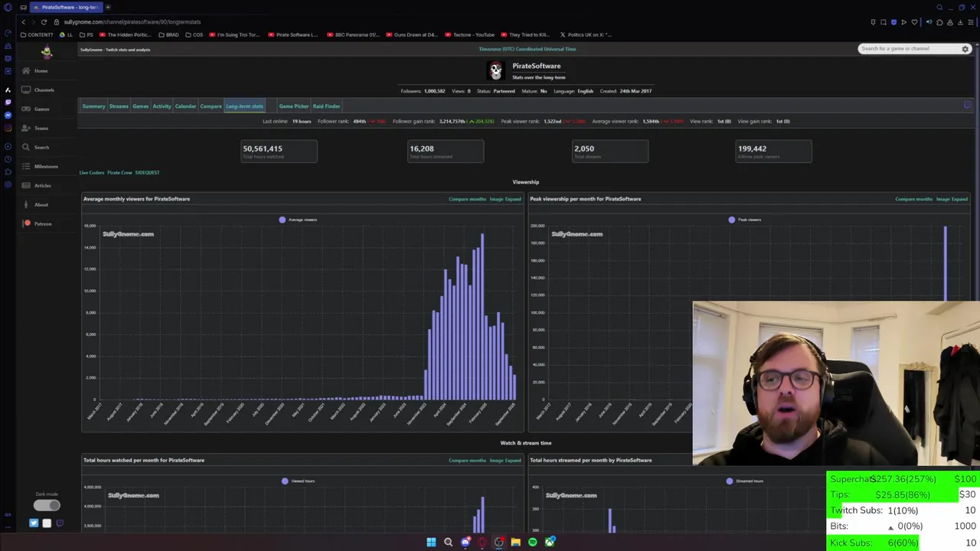The height and width of the screenshot is (551, 980).
Task: Open the COS bookmarks folder
Action: pyautogui.click(x=195, y=34)
